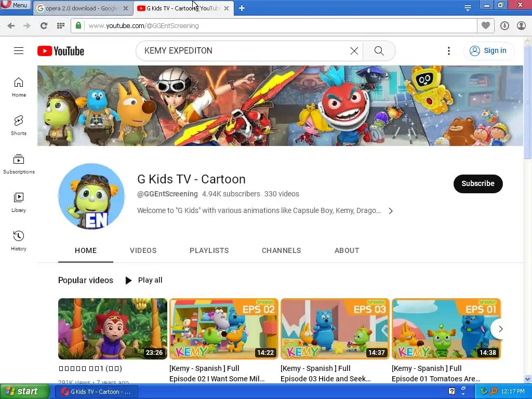
Task: Click Play all for popular videos
Action: click(x=144, y=280)
